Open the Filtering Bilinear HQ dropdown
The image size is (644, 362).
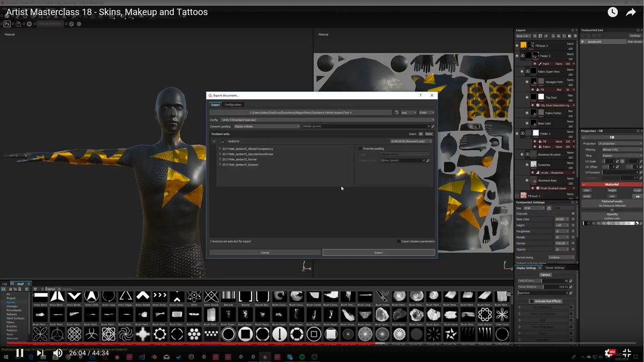(621, 150)
